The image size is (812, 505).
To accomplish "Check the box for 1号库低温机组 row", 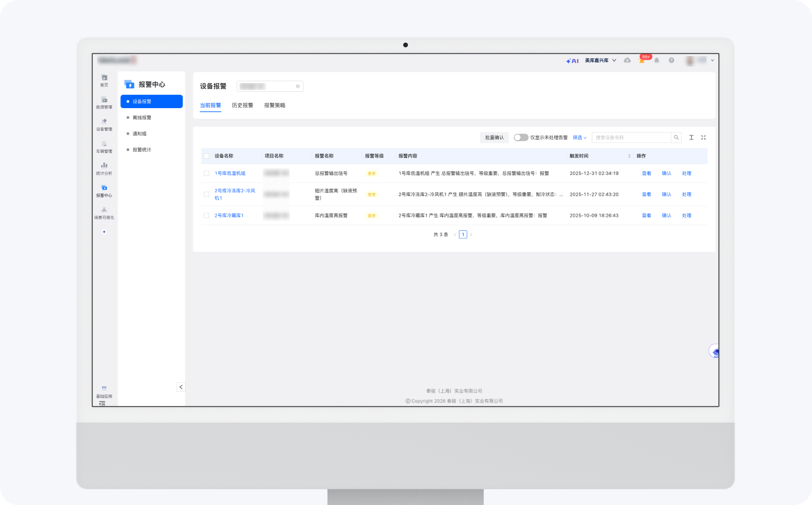I will click(206, 174).
